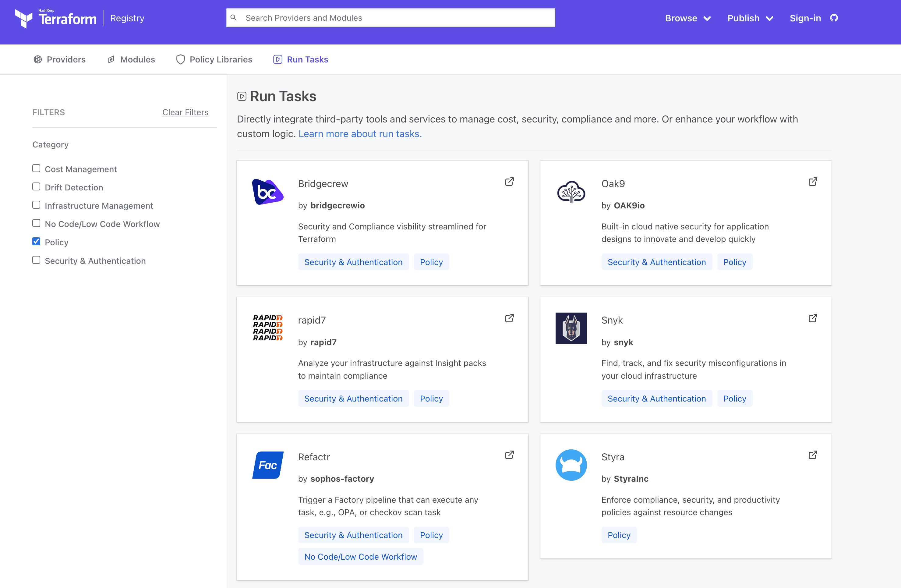Click the Providers navigation icon
This screenshot has width=901, height=588.
tap(37, 59)
